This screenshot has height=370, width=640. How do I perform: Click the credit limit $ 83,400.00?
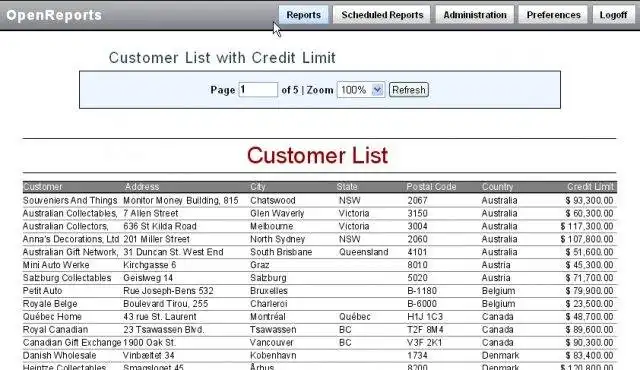click(589, 356)
